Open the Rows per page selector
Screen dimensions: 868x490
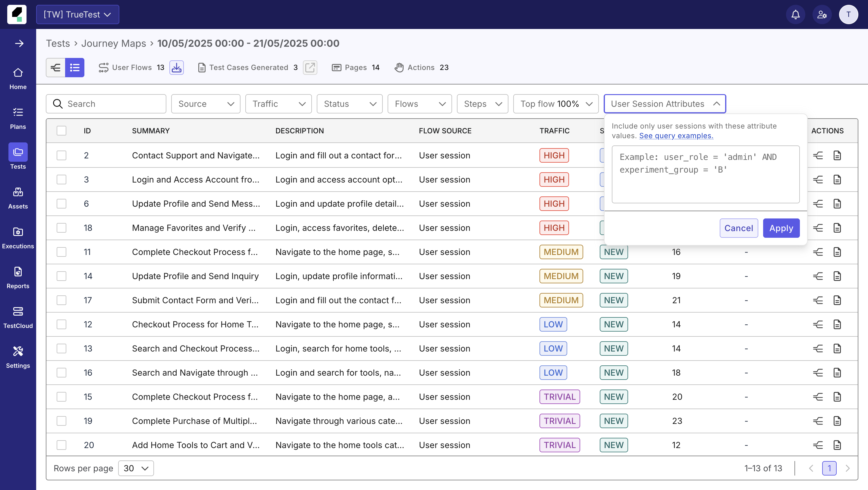136,468
